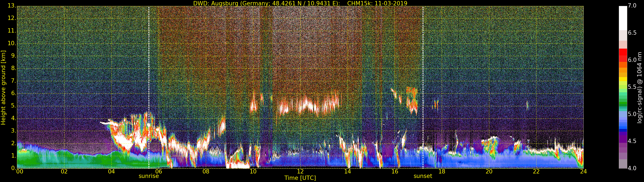Click height axis tick label '8.'

14,68
